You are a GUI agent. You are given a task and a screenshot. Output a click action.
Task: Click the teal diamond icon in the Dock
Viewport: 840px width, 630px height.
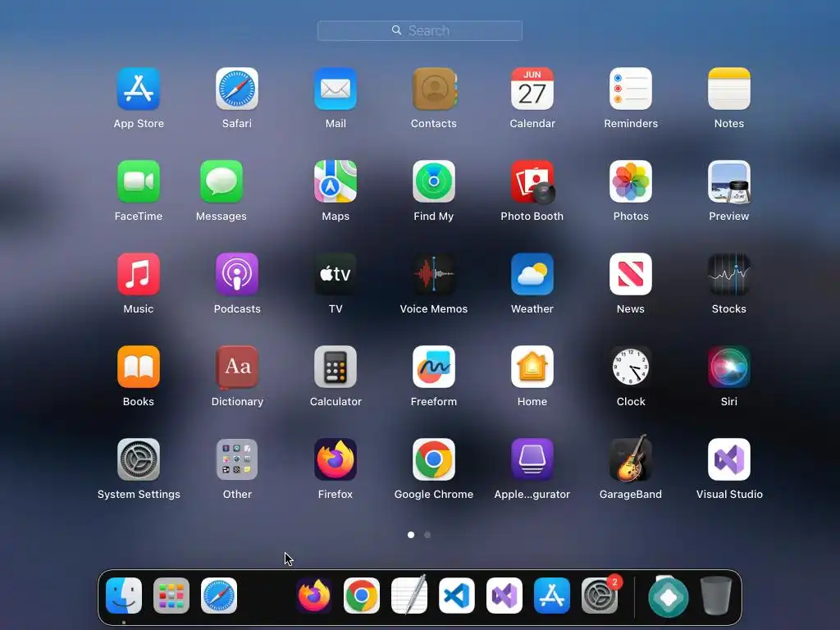point(668,597)
